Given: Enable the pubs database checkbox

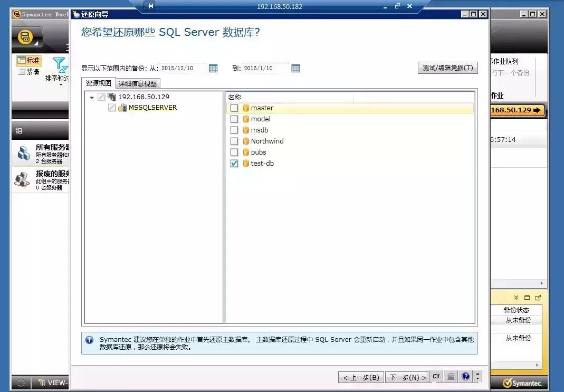Looking at the screenshot, I should [x=234, y=152].
